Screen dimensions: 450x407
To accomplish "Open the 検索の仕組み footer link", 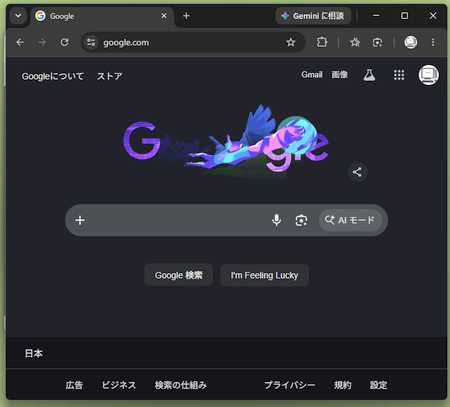I will click(181, 385).
